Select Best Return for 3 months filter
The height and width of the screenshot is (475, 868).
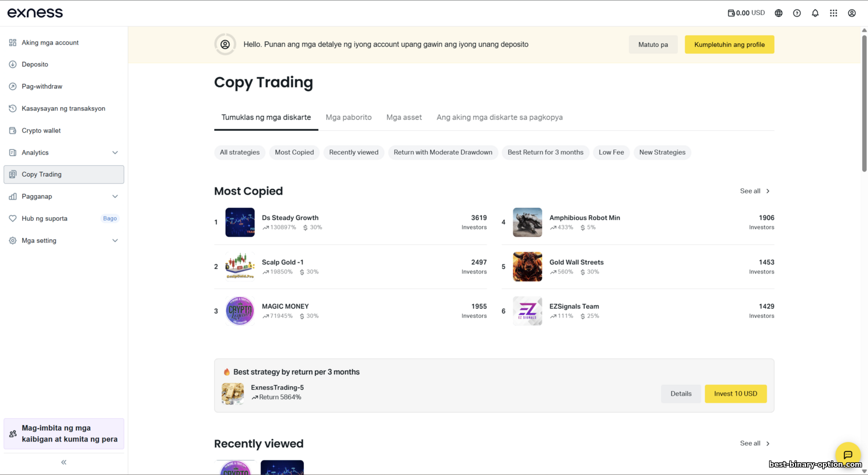pos(545,152)
